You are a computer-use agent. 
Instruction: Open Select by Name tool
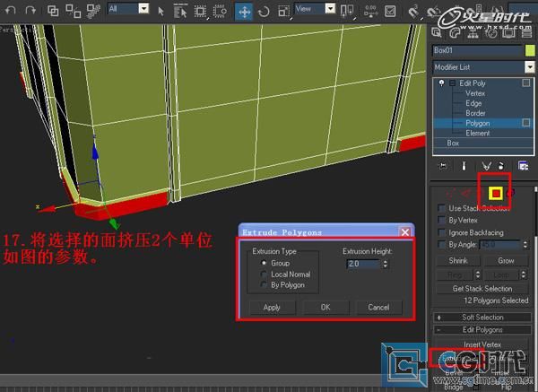(180, 11)
